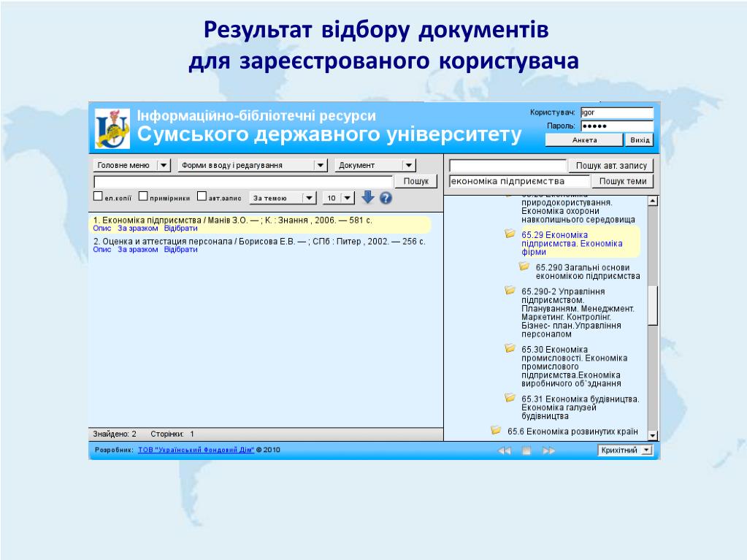The width and height of the screenshot is (747, 560).
Task: Select result 1 Економіка підприємства / Манів З.О.
Action: [232, 220]
